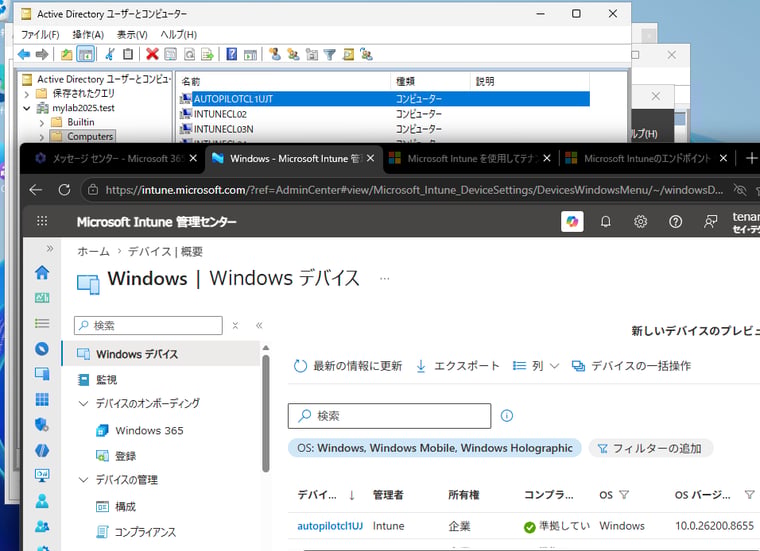This screenshot has width=760, height=551.
Task: Click the デバイス | 概要 breadcrumb link
Action: (x=165, y=252)
